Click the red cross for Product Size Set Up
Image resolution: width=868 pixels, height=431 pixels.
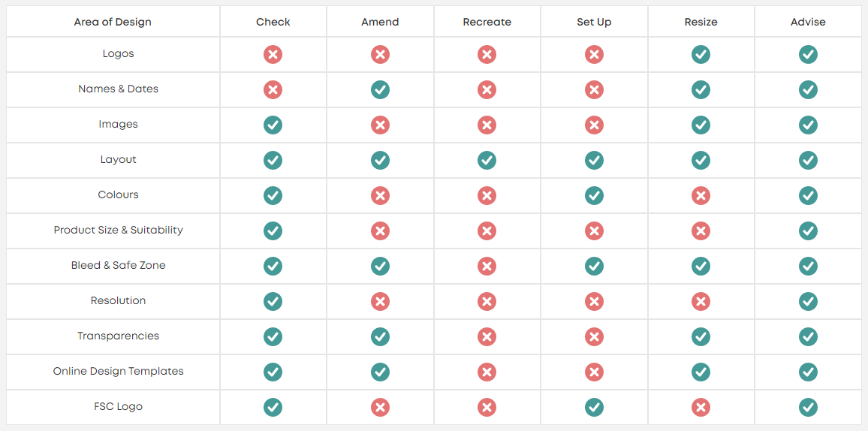pos(594,231)
